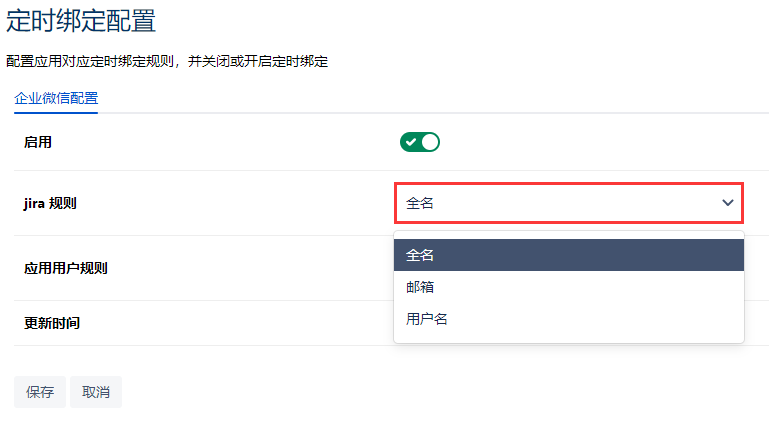Click the 启用 row label
The width and height of the screenshot is (769, 428).
click(x=38, y=142)
